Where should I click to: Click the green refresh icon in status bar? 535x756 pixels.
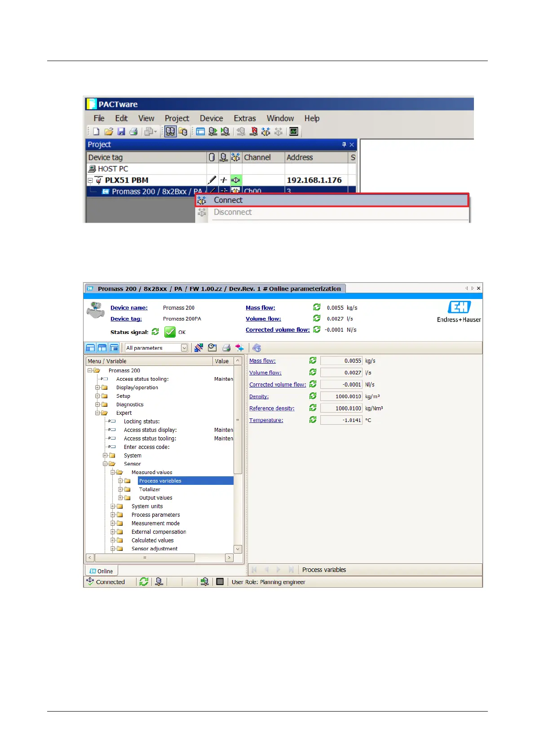(x=144, y=582)
